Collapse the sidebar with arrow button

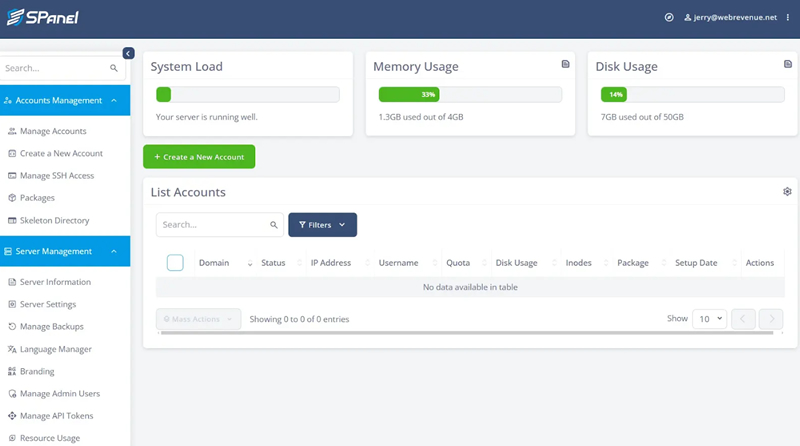point(129,53)
